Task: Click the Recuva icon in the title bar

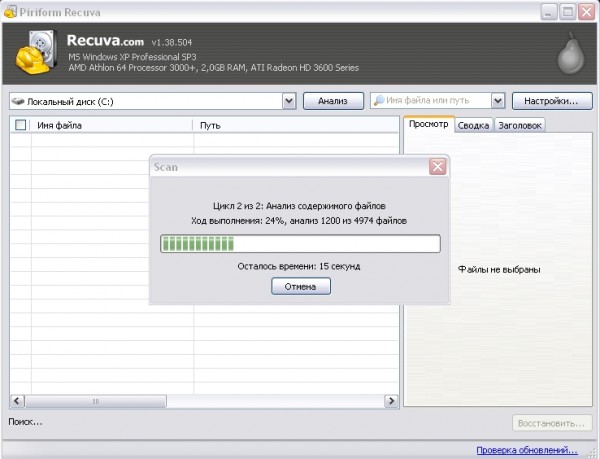Action: tap(10, 12)
